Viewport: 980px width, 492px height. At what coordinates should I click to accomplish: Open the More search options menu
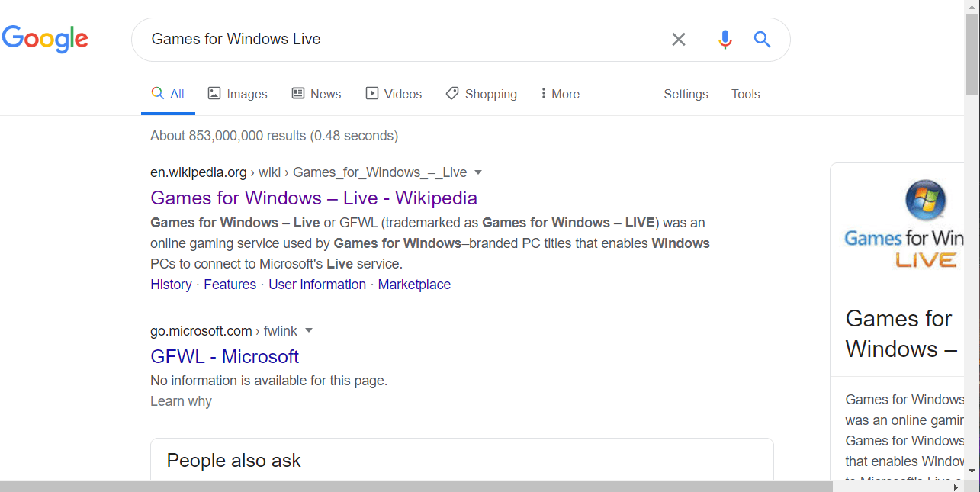(x=560, y=94)
